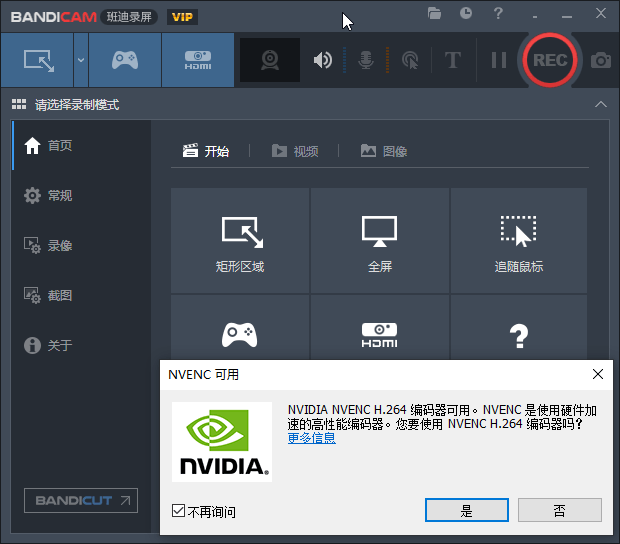Open the screen recording mode dropdown arrow

tap(81, 60)
